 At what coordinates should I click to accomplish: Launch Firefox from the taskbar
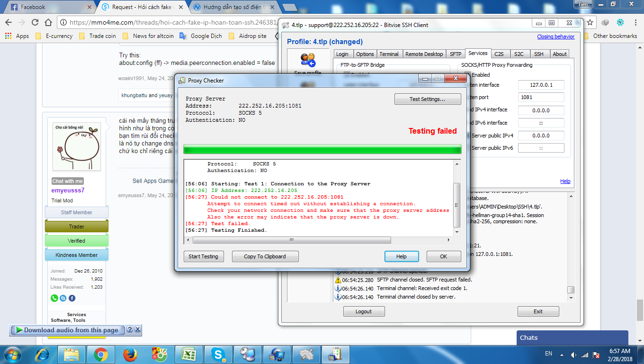pos(130,354)
